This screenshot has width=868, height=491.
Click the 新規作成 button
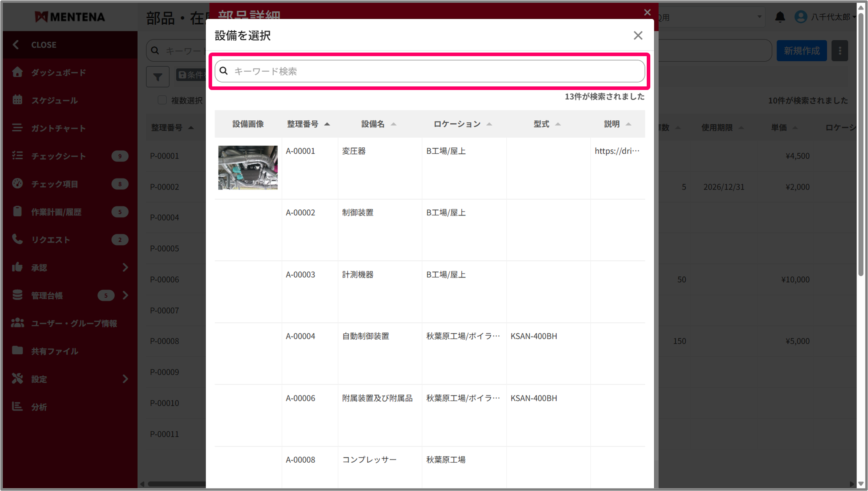801,51
